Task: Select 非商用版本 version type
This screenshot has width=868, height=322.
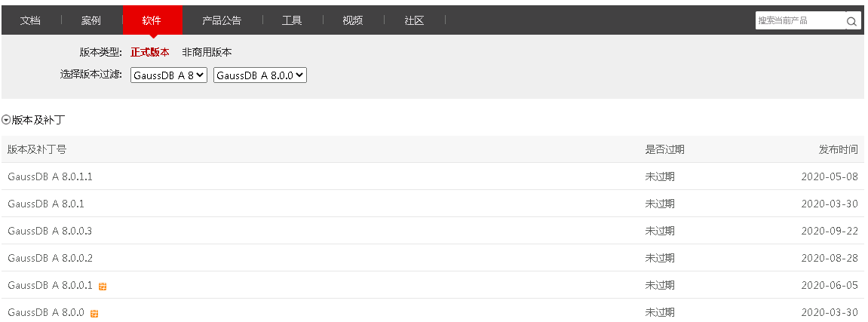Action: tap(207, 53)
